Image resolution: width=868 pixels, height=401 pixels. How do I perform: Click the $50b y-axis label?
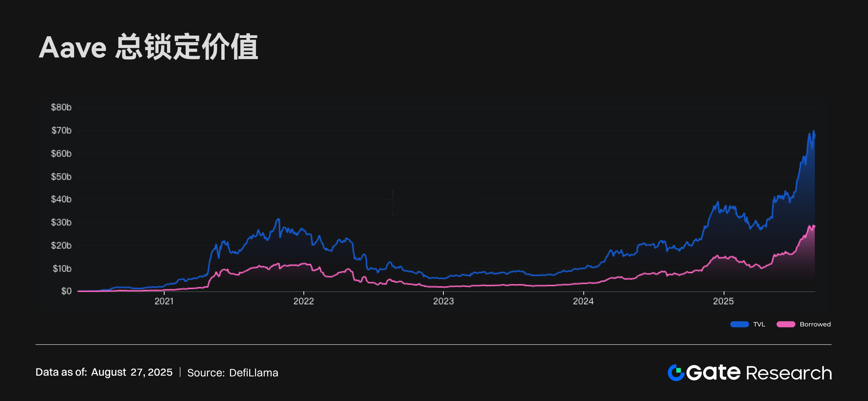(x=61, y=177)
